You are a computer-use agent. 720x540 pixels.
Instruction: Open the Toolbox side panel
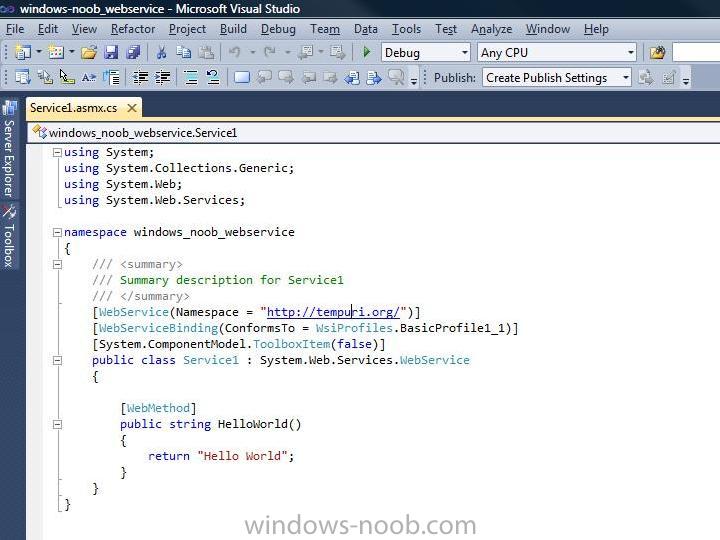tap(9, 237)
